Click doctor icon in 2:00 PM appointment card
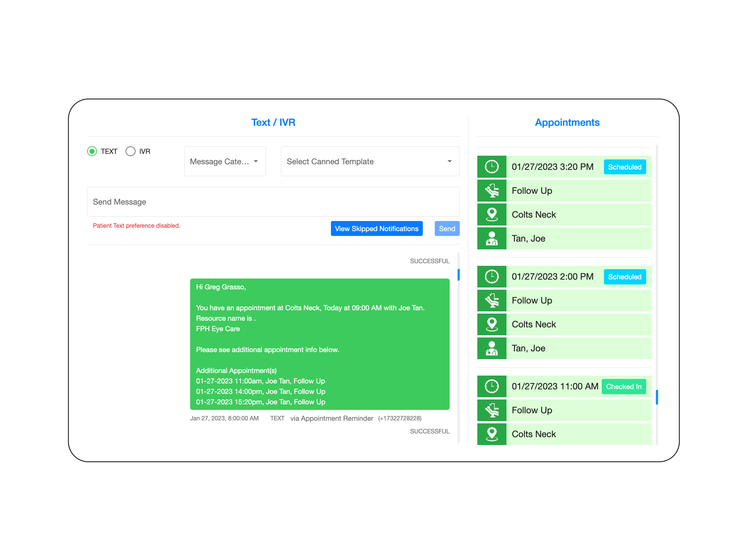 tap(492, 348)
